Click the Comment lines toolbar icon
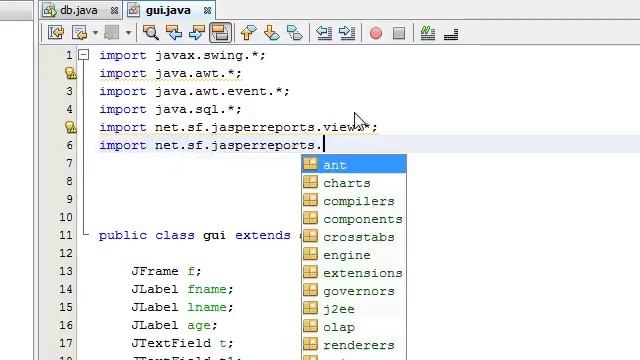Screen dimensions: 640x360 coord(427,33)
